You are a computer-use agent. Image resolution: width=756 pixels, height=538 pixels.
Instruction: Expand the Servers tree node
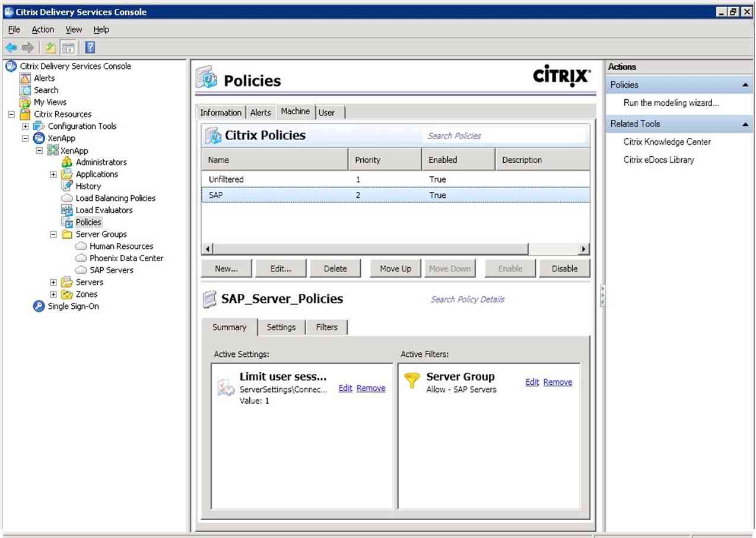(x=52, y=282)
